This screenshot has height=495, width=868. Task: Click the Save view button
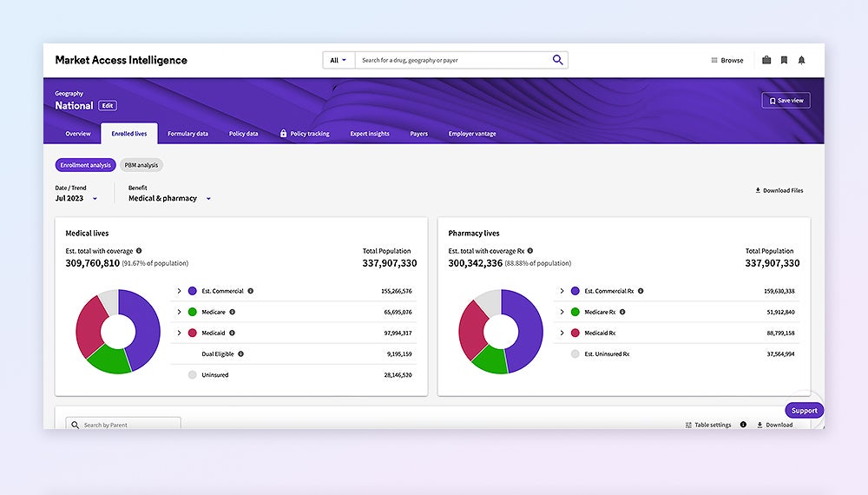[x=785, y=101]
